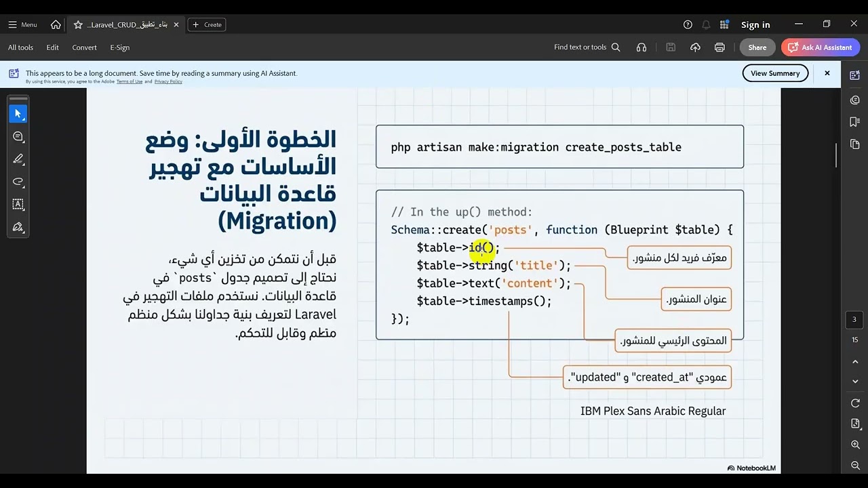Screen dimensions: 868x488
Task: Click the Save file icon
Action: coord(671,47)
